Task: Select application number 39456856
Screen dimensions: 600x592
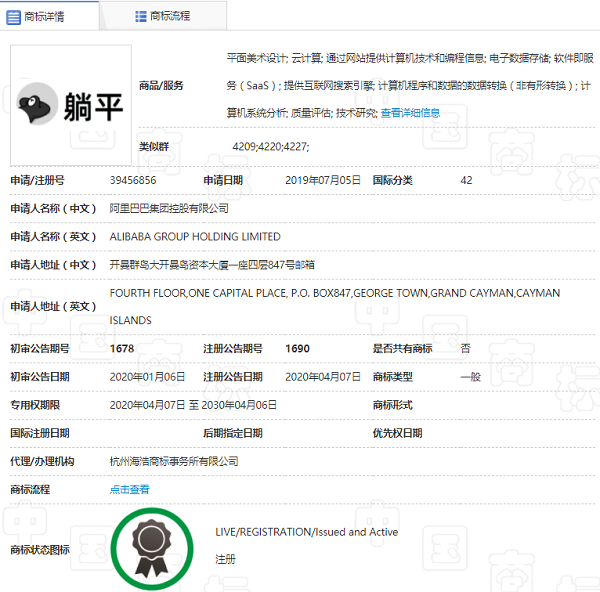Action: click(x=133, y=180)
